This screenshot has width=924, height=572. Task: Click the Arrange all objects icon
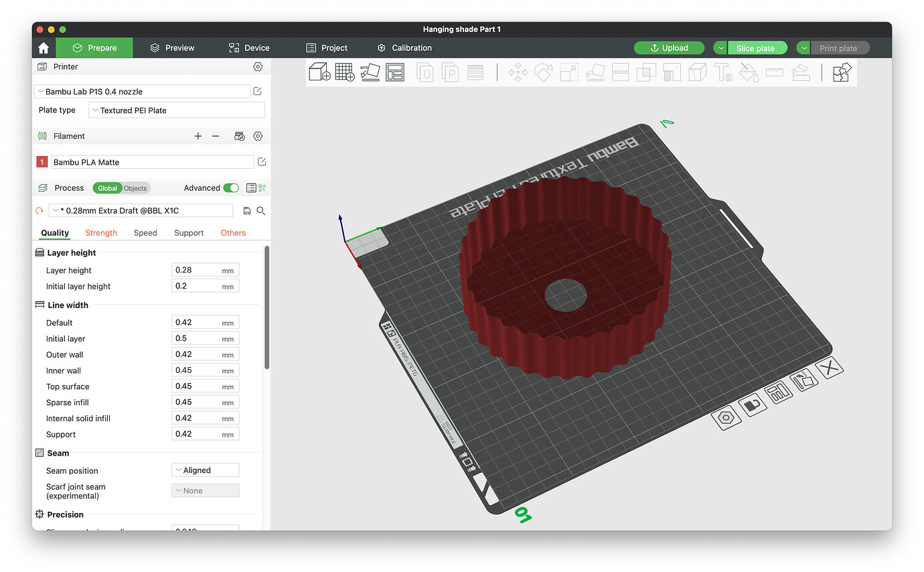tap(395, 72)
